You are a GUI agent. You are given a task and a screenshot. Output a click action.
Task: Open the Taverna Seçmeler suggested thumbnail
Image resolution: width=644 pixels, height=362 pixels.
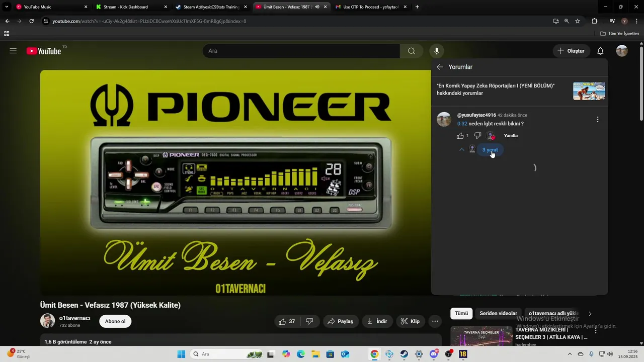click(x=481, y=336)
